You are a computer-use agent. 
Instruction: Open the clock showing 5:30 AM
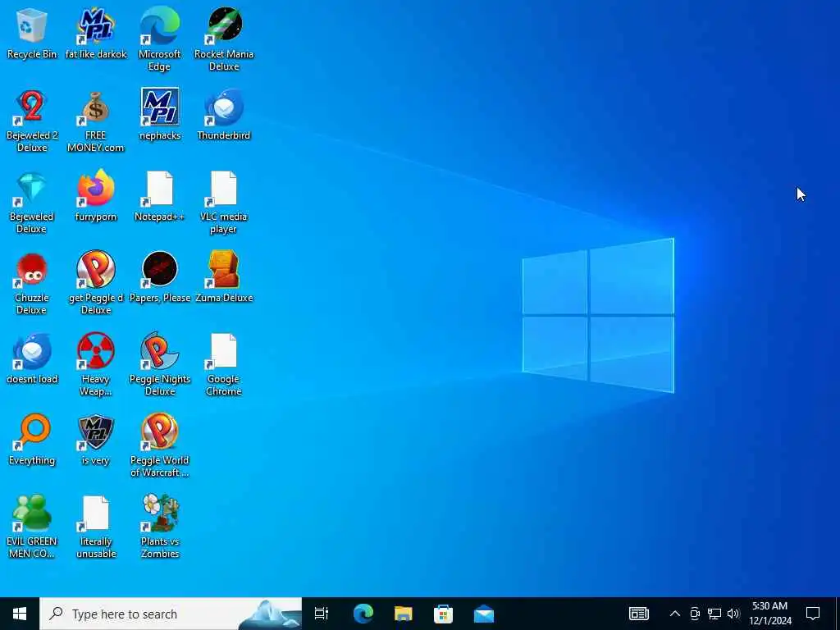point(770,614)
